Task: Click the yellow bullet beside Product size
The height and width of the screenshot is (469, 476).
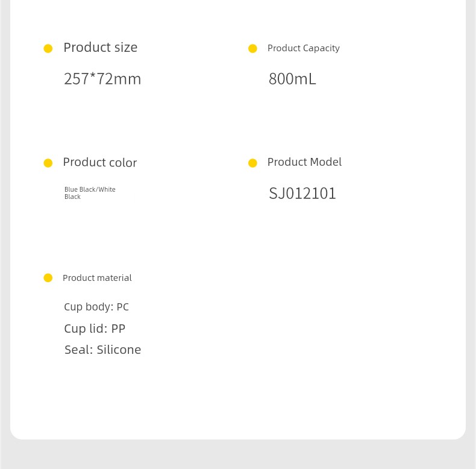Action: tap(48, 49)
